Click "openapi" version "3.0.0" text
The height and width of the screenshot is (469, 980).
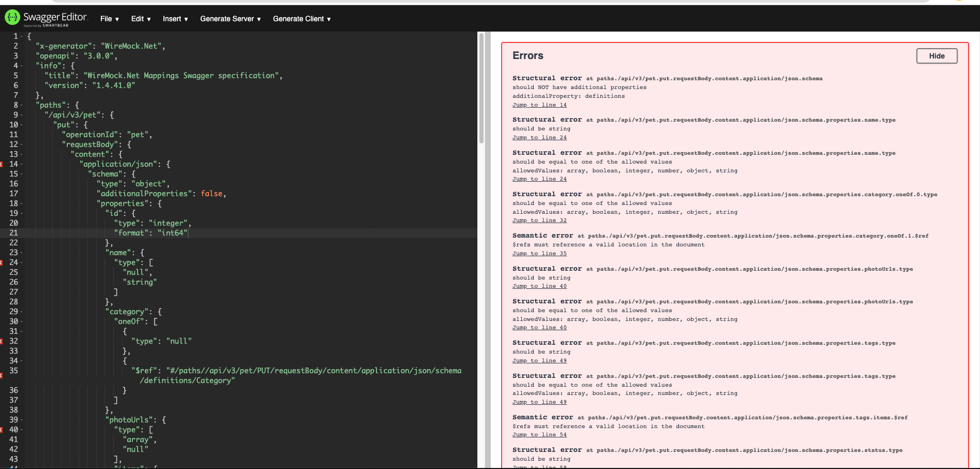click(x=98, y=56)
